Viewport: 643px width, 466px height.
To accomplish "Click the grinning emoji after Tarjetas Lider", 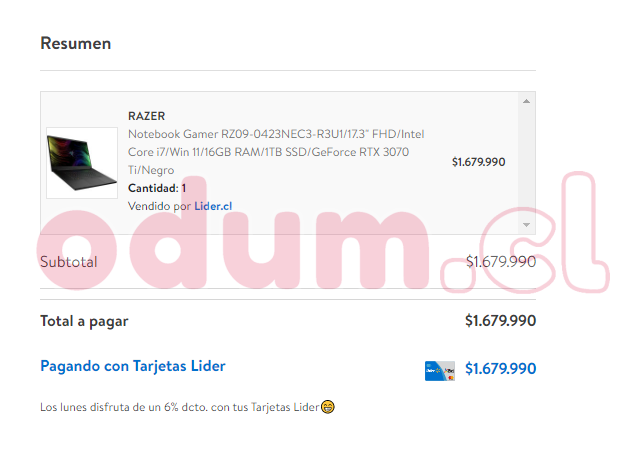I will click(328, 407).
